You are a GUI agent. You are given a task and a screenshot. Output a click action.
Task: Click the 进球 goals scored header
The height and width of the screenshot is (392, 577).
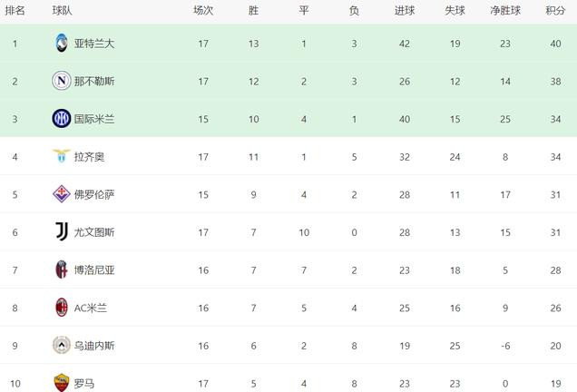pyautogui.click(x=405, y=10)
